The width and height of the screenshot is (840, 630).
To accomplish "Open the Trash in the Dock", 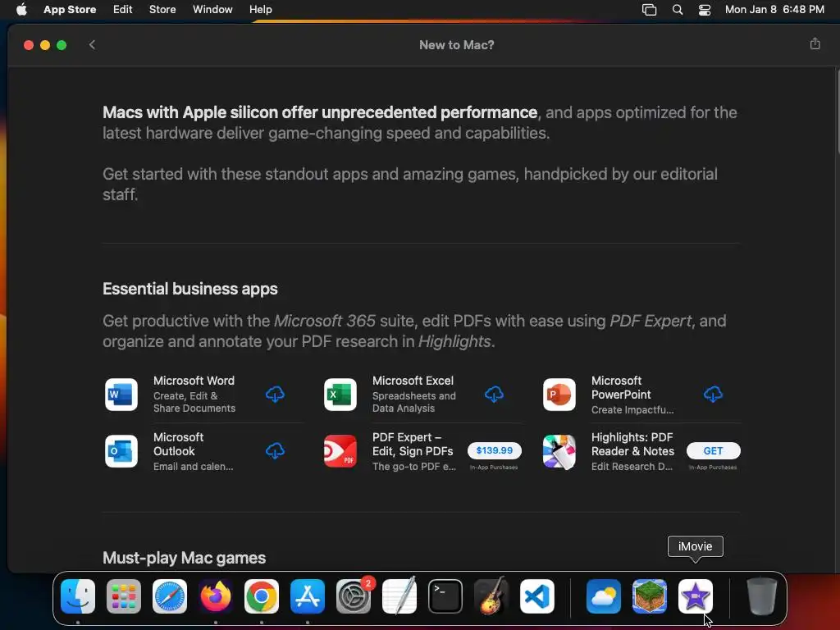I will point(762,596).
